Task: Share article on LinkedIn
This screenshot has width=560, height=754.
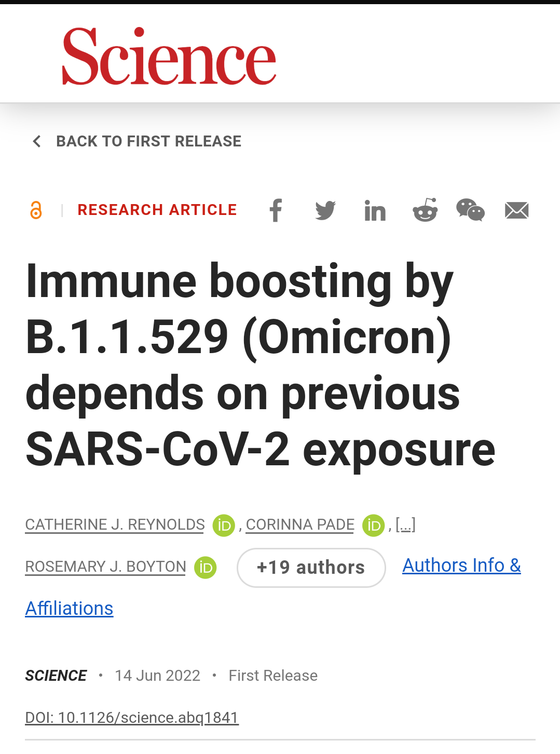Action: pos(375,211)
